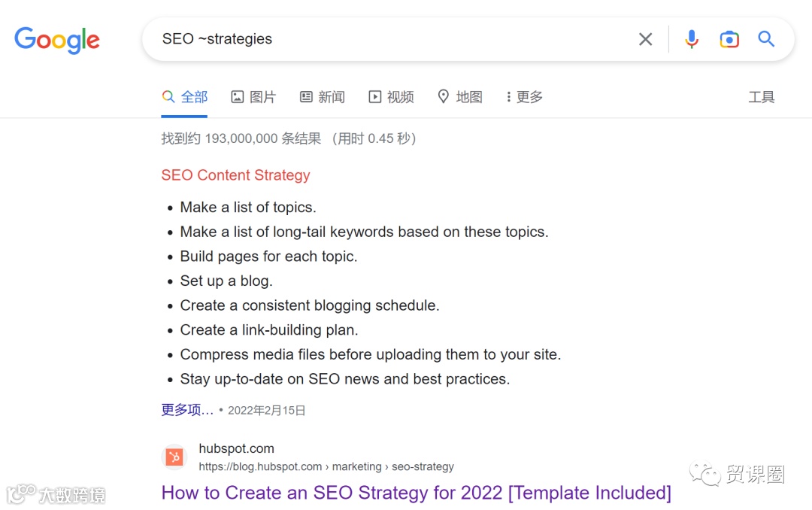
Task: Click the hubspot.com site name
Action: point(237,448)
